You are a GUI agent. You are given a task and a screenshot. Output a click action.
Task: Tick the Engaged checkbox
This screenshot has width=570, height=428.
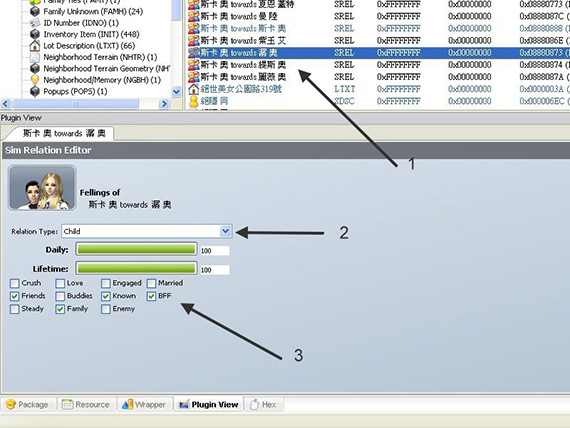coord(106,283)
